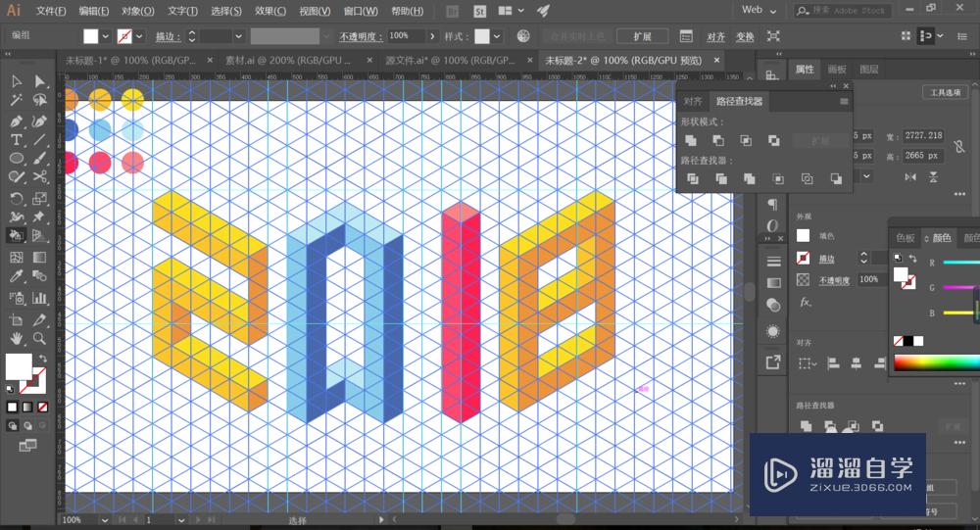Expand opacity slider arrow in control bar
This screenshot has height=530, width=980.
(x=432, y=36)
